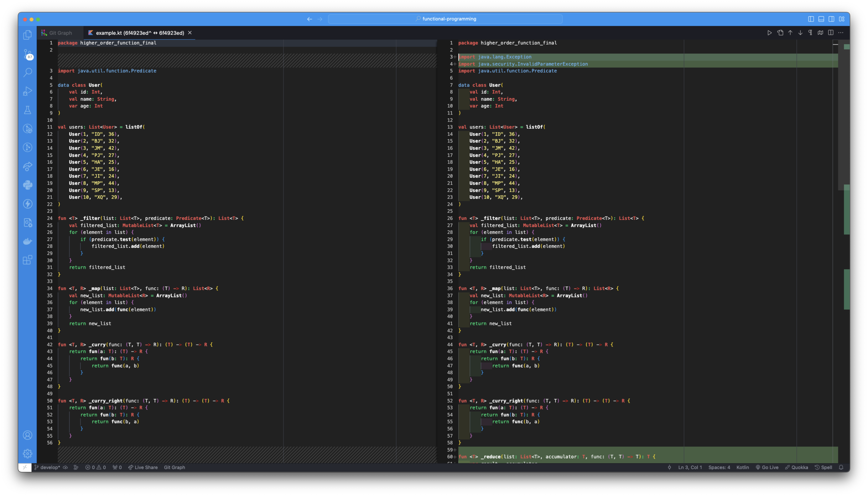Click the added line 'import java.lang.Exception'

click(495, 57)
